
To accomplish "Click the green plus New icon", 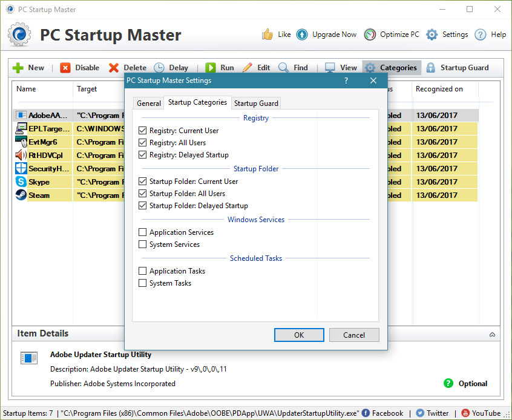I will tap(18, 68).
